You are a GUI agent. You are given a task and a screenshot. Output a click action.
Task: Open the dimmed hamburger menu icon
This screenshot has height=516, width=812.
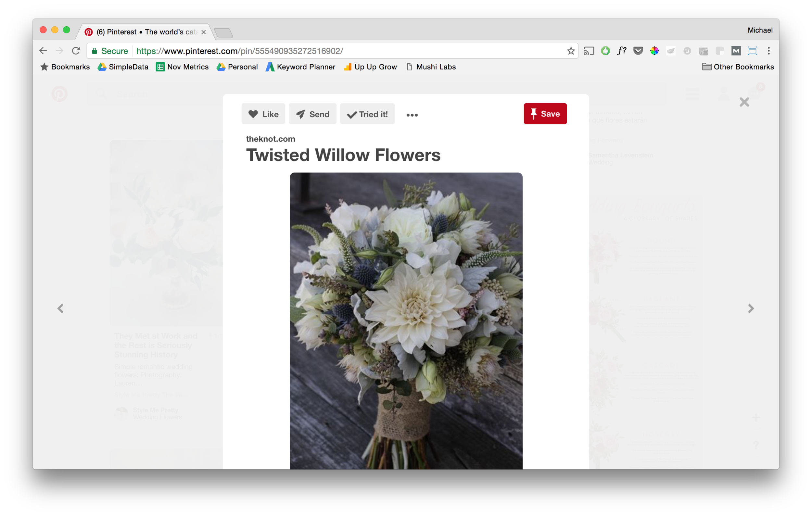692,94
